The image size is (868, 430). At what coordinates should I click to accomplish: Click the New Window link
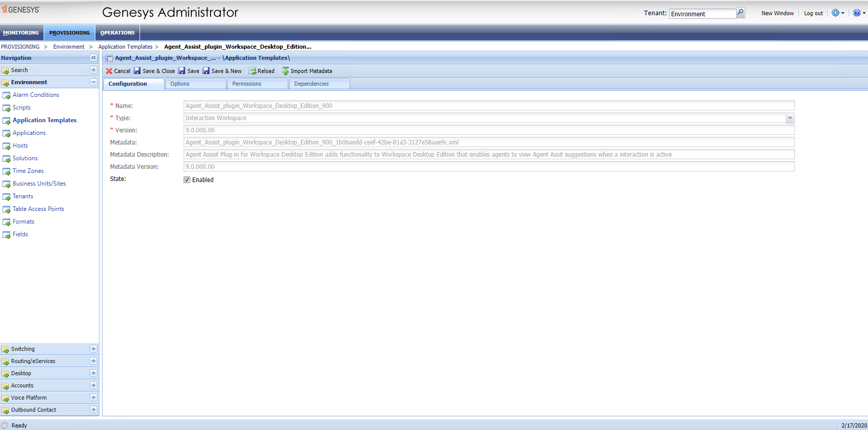pos(777,13)
